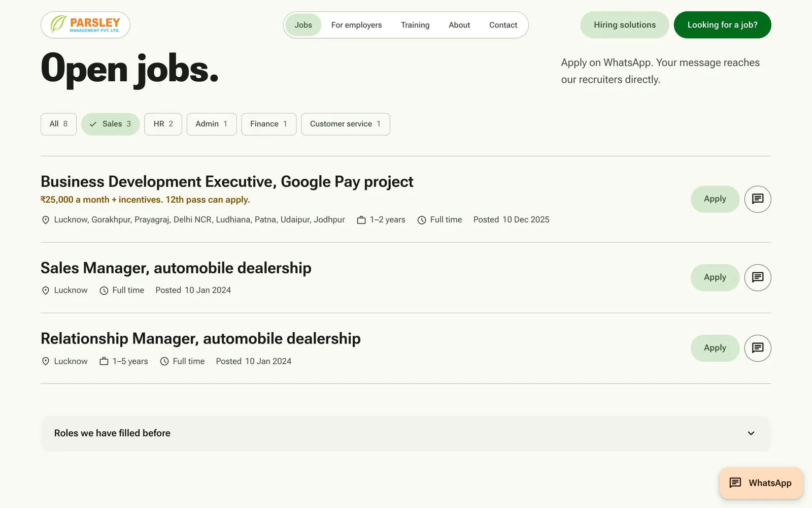
Task: Select the All jobs filter
Action: pos(58,124)
